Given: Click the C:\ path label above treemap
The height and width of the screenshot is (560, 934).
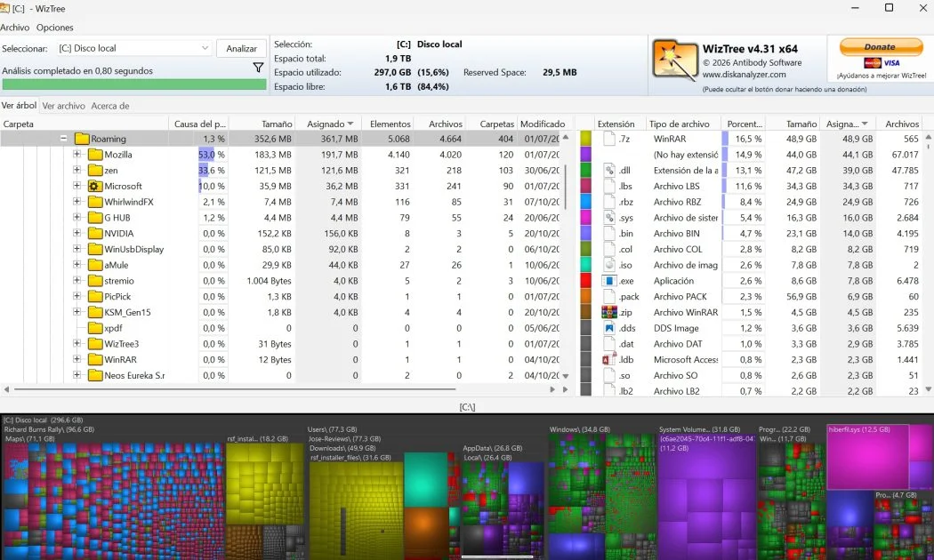Looking at the screenshot, I should pos(467,407).
